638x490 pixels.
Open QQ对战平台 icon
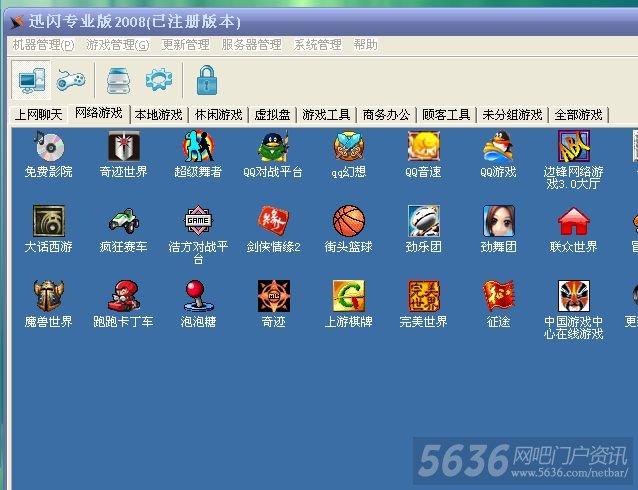click(x=273, y=146)
